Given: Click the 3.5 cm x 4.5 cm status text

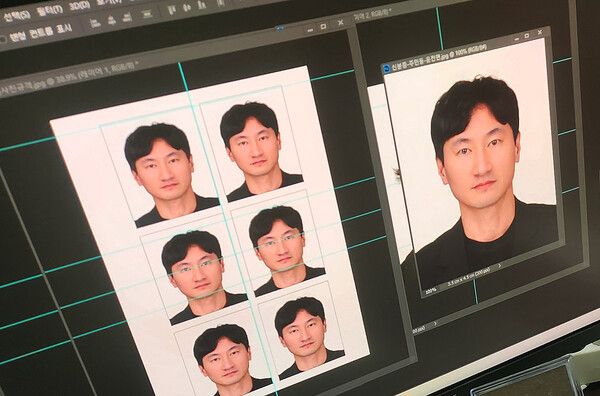Looking at the screenshot, I should [x=469, y=278].
